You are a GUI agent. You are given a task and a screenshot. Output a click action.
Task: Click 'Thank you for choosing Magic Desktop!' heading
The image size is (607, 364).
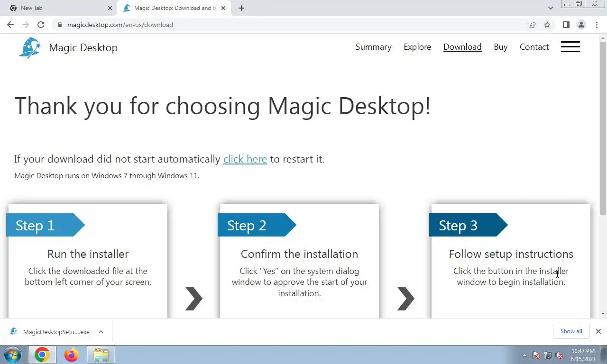[222, 106]
